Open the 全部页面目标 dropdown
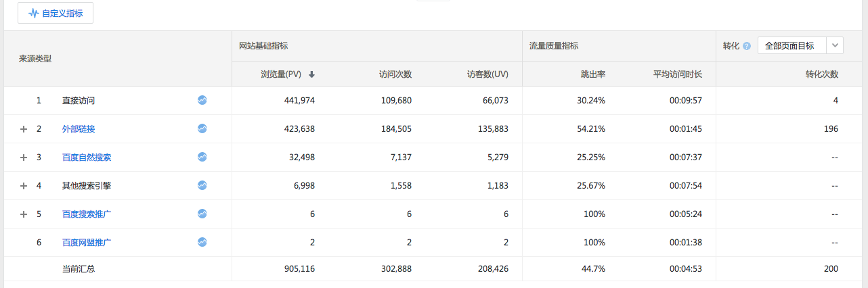Screen dimensions: 868x288 click(800, 46)
